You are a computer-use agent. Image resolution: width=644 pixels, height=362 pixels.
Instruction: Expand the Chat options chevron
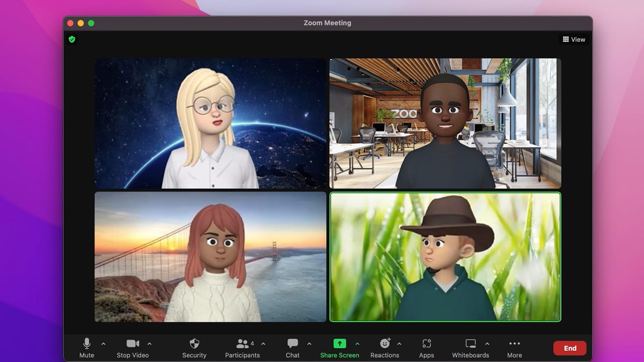tap(309, 344)
